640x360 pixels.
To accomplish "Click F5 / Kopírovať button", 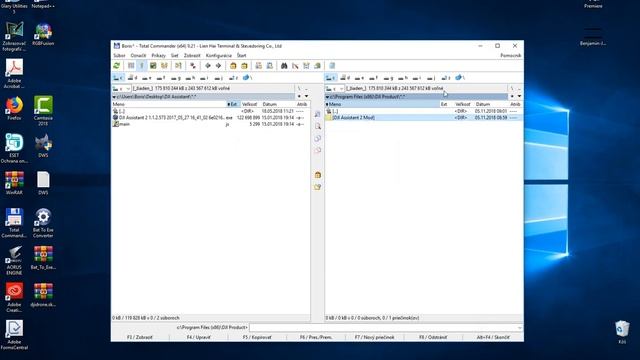I will [257, 338].
